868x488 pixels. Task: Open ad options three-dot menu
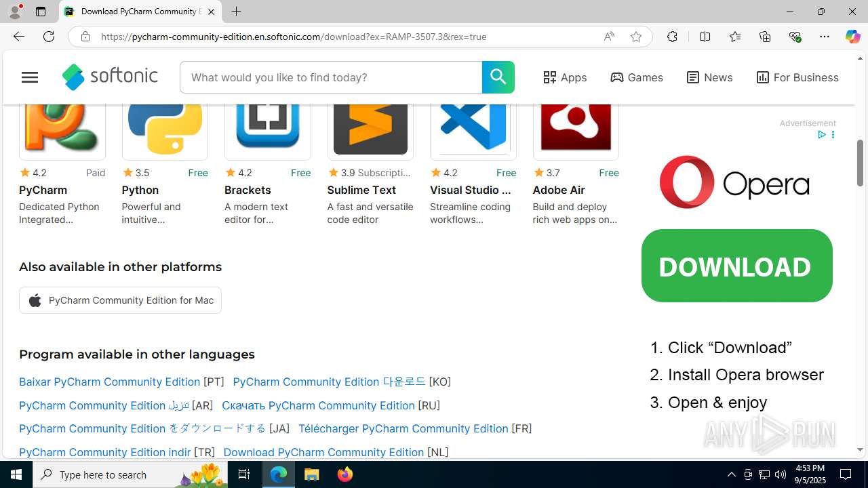(833, 135)
